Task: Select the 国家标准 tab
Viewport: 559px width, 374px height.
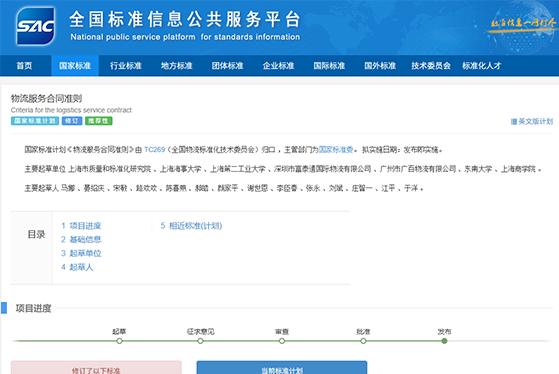Action: point(75,66)
